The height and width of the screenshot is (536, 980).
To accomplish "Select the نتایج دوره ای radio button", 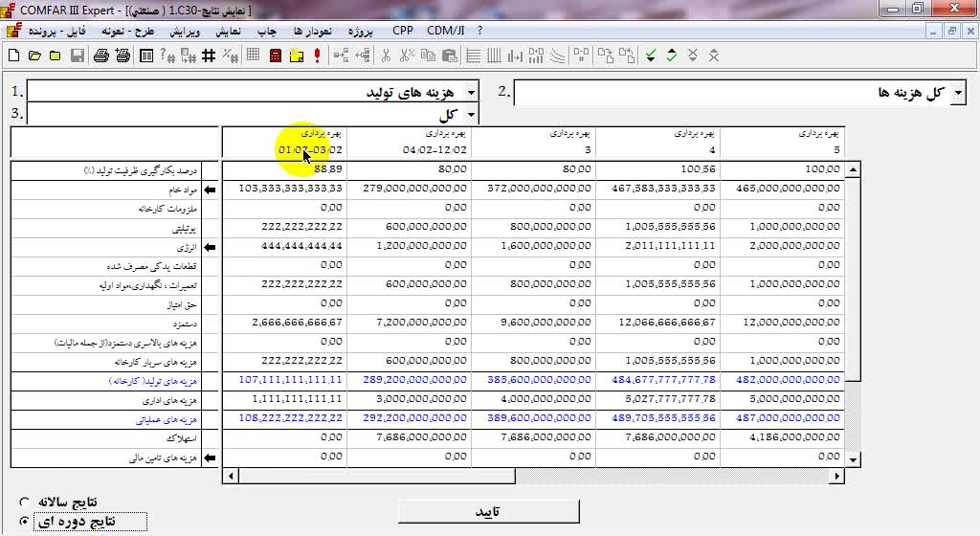I will (x=25, y=522).
